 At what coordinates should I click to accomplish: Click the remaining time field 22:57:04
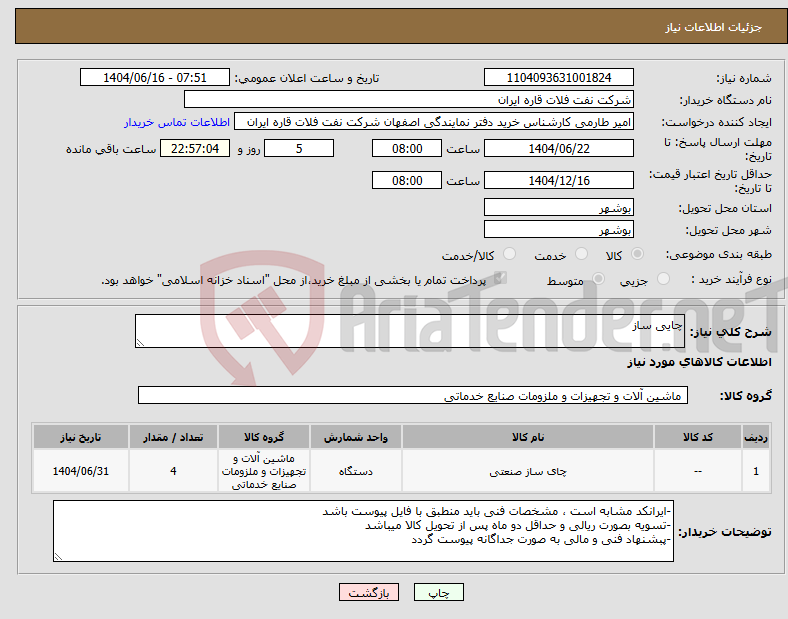pyautogui.click(x=195, y=149)
